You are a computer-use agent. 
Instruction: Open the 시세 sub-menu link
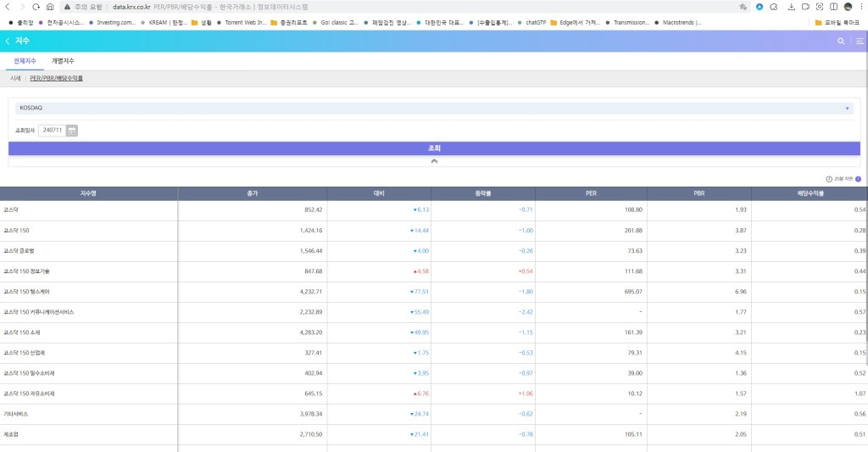tap(15, 78)
